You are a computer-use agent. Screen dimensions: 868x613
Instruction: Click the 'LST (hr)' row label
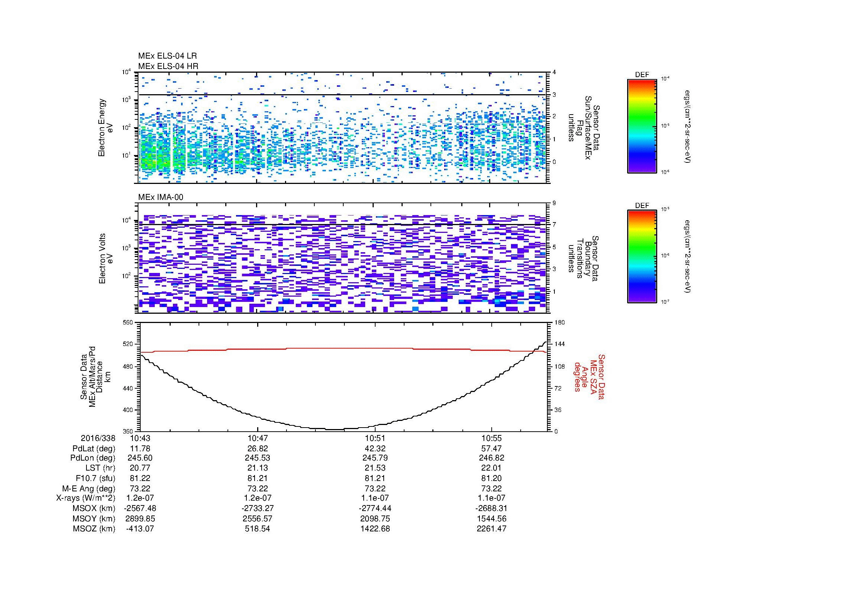100,468
